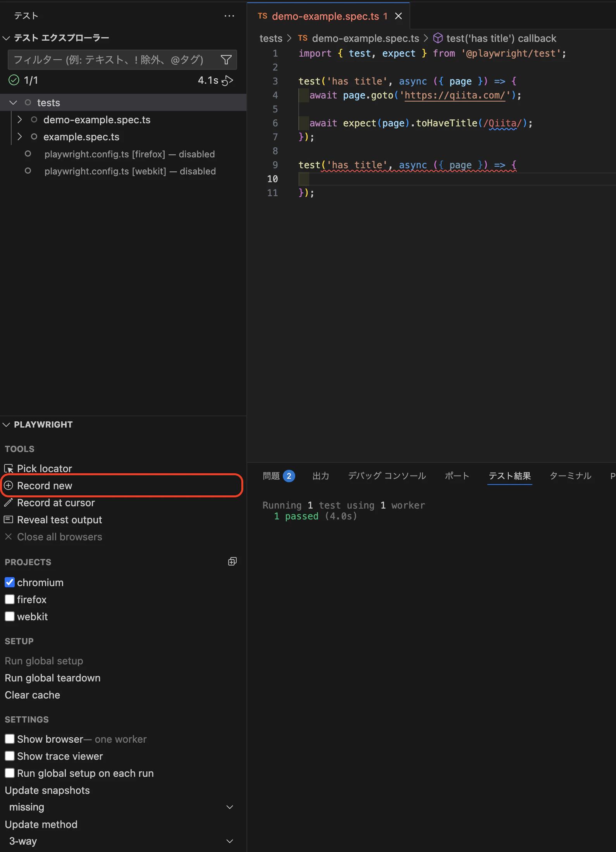The height and width of the screenshot is (852, 616).
Task: Click the Reveal test output icon
Action: tap(9, 519)
